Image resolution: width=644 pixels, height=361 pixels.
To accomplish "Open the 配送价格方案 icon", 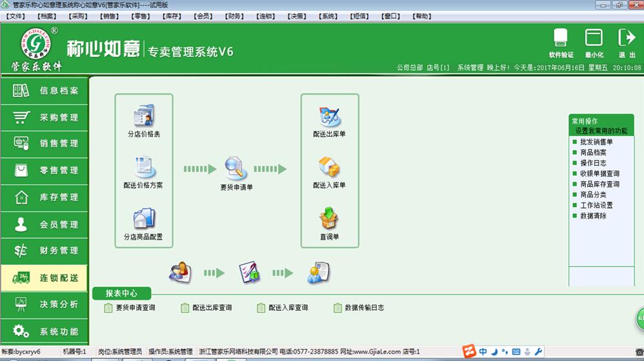I will [x=143, y=172].
